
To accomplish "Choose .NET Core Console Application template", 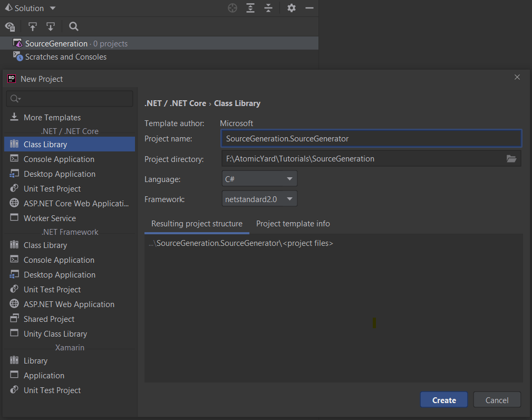I will tap(70, 159).
